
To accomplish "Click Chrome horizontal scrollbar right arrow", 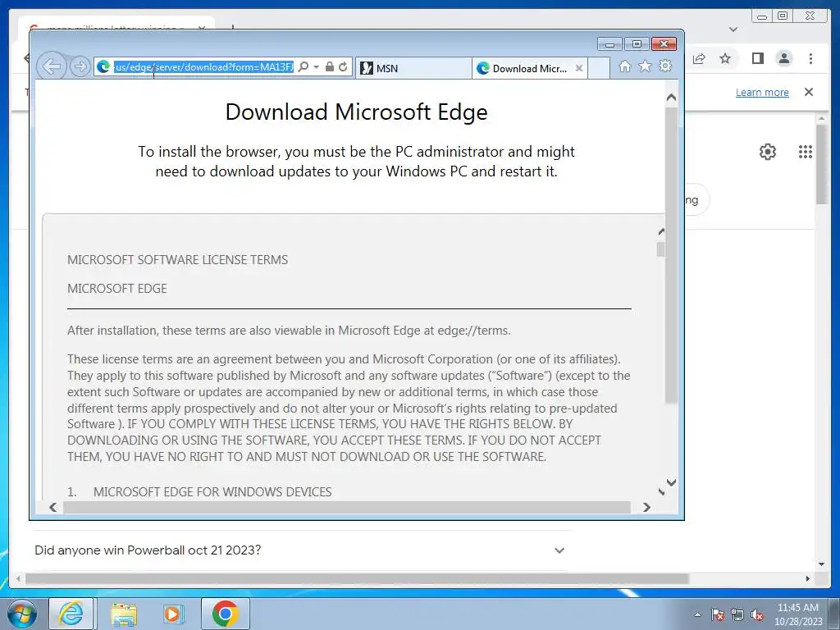I will tap(808, 578).
